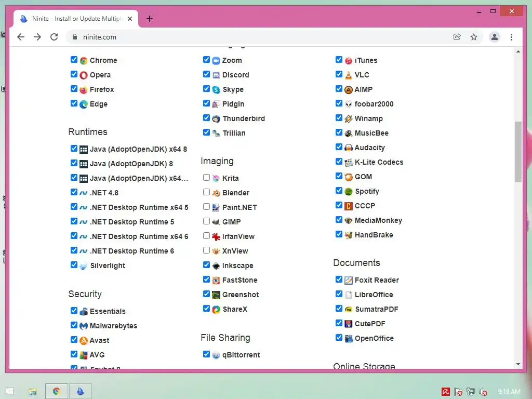Click the Skype app icon
Image resolution: width=532 pixels, height=399 pixels.
216,89
